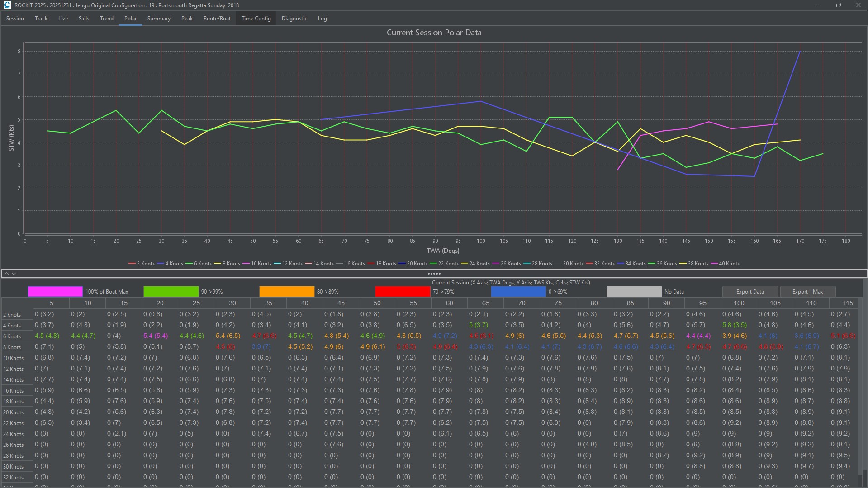Go to the Diagnostic tab
The height and width of the screenshot is (488, 868).
(x=294, y=19)
